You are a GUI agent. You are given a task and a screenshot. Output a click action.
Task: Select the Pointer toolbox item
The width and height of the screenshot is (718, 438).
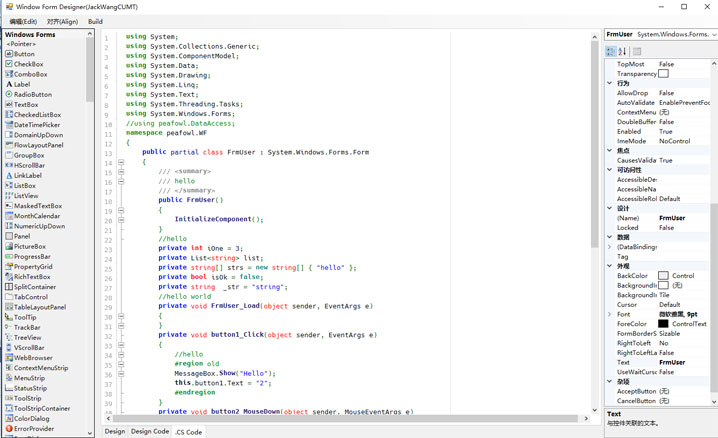pyautogui.click(x=21, y=44)
